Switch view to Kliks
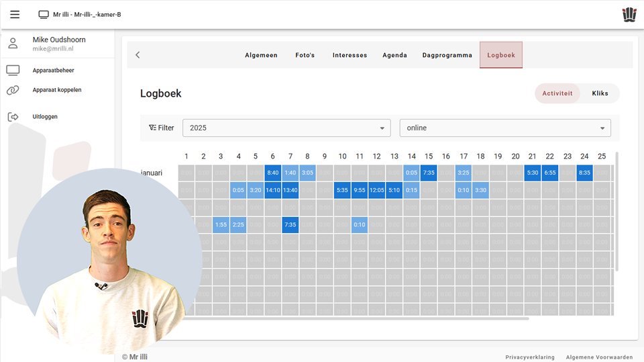644x362 pixels. click(x=600, y=93)
